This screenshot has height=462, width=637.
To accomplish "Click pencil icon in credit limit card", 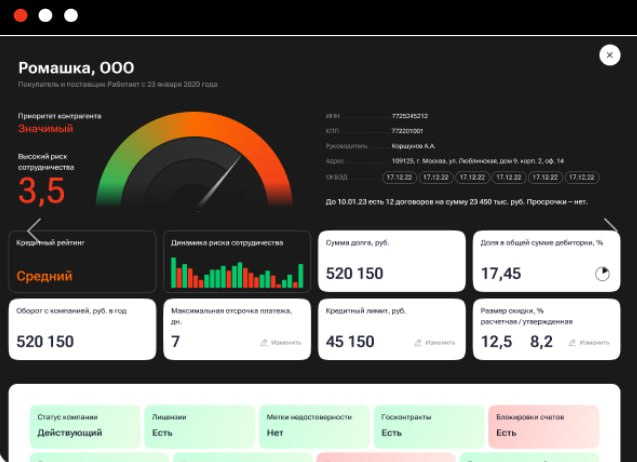I will pos(418,343).
